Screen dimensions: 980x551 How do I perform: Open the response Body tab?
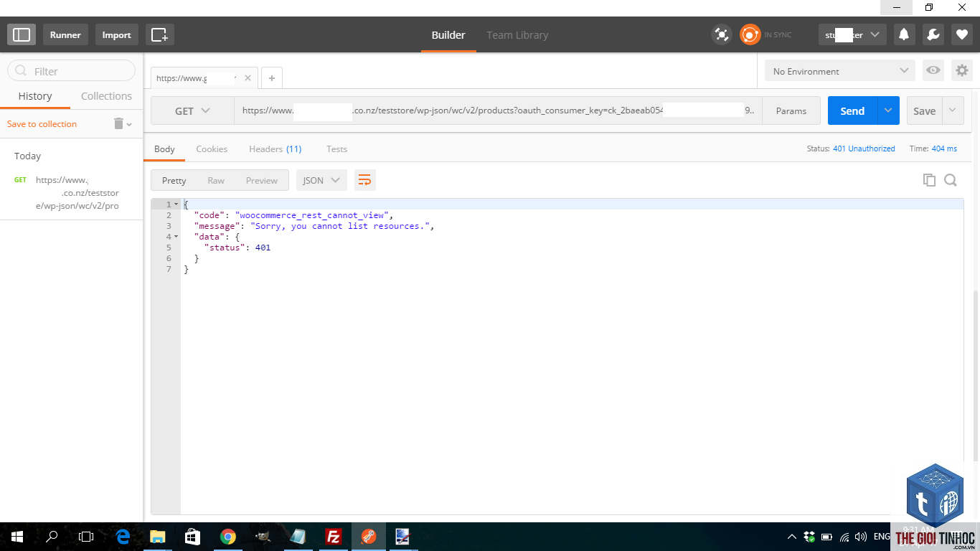[x=164, y=149]
